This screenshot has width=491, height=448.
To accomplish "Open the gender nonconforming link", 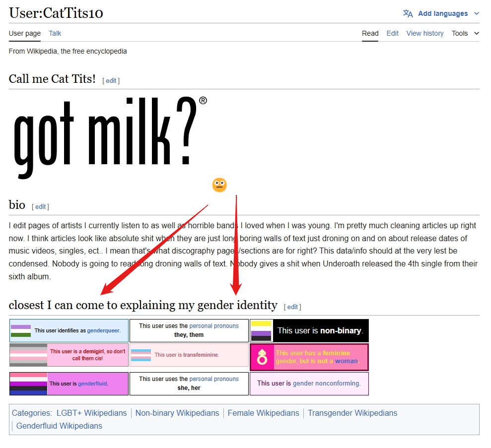I will [326, 383].
